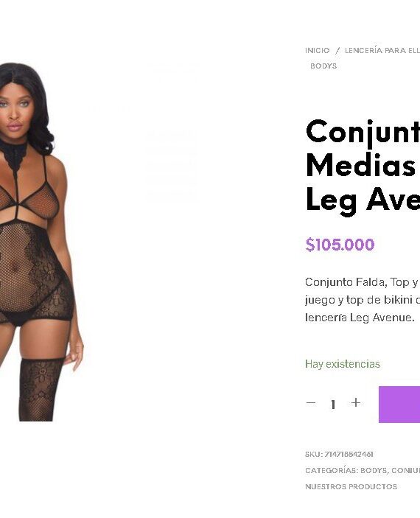Go to INICIO in the breadcrumb
The height and width of the screenshot is (518, 420).
point(318,51)
